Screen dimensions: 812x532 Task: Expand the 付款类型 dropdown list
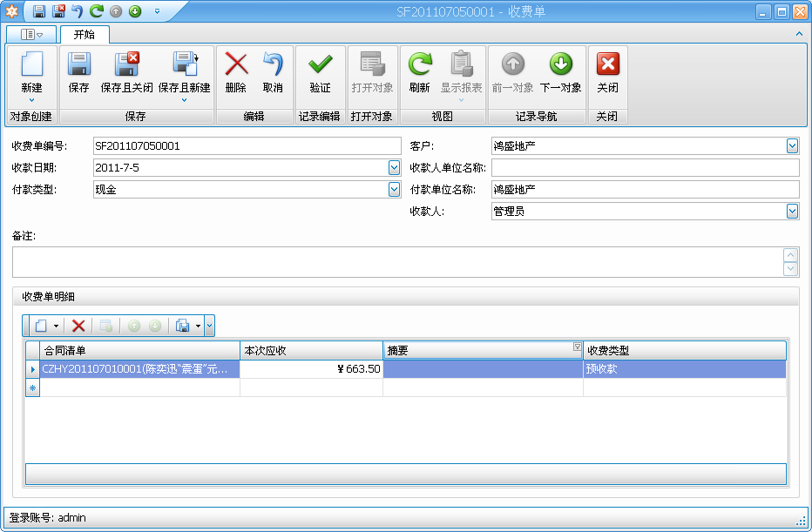pos(394,190)
